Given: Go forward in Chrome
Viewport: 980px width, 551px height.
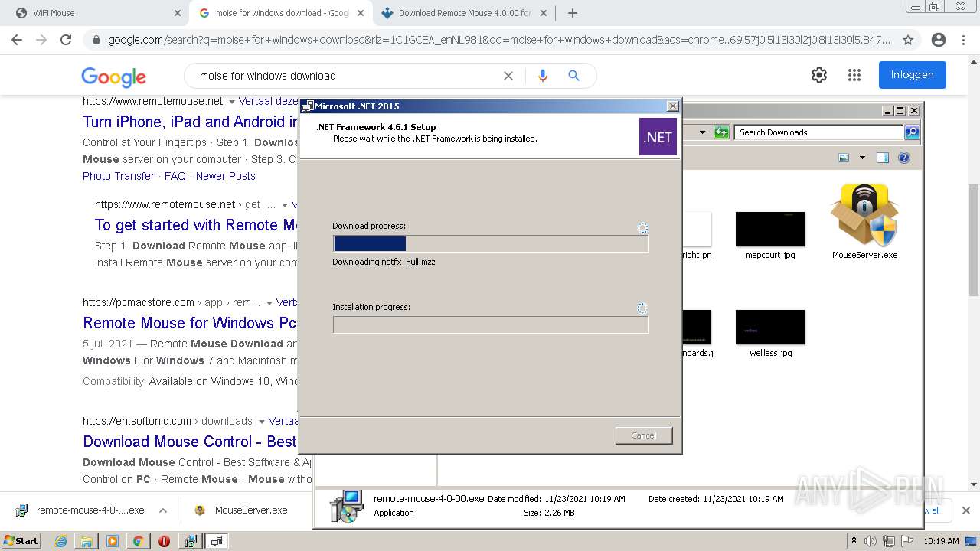Looking at the screenshot, I should 41,40.
